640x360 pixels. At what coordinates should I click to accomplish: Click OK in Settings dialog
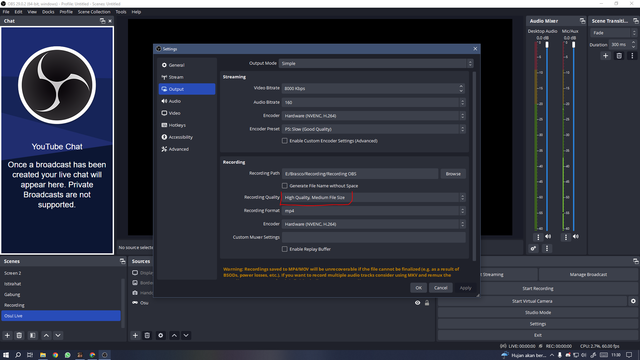[x=418, y=288]
